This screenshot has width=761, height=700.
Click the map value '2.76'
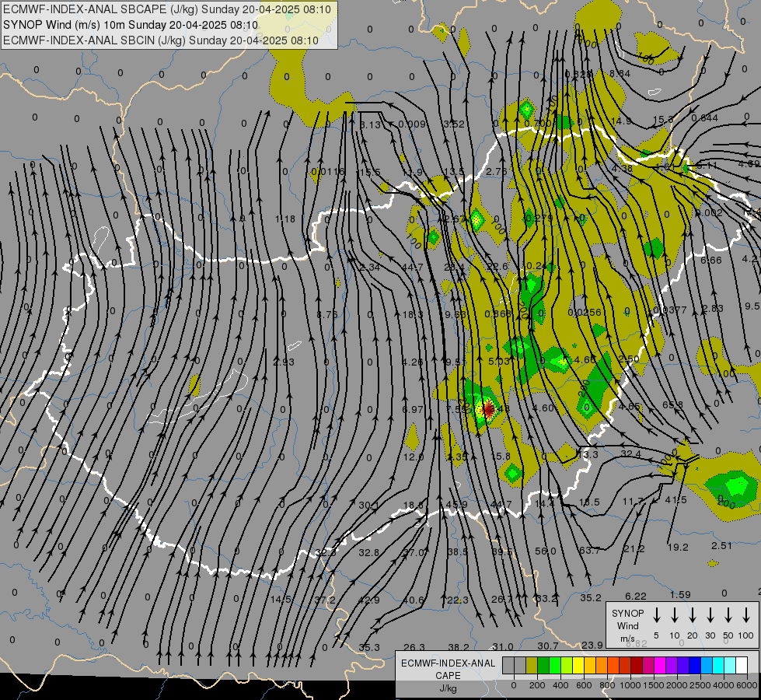(497, 171)
